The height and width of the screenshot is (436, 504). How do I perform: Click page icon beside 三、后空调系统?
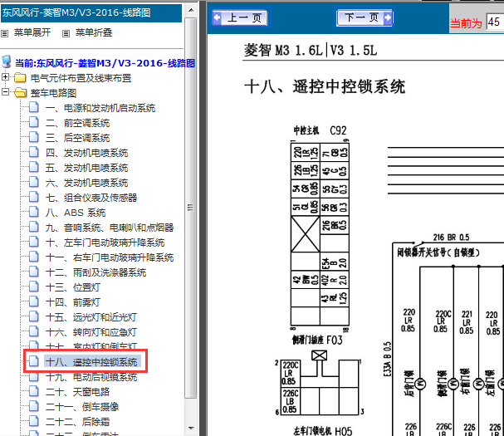point(34,137)
